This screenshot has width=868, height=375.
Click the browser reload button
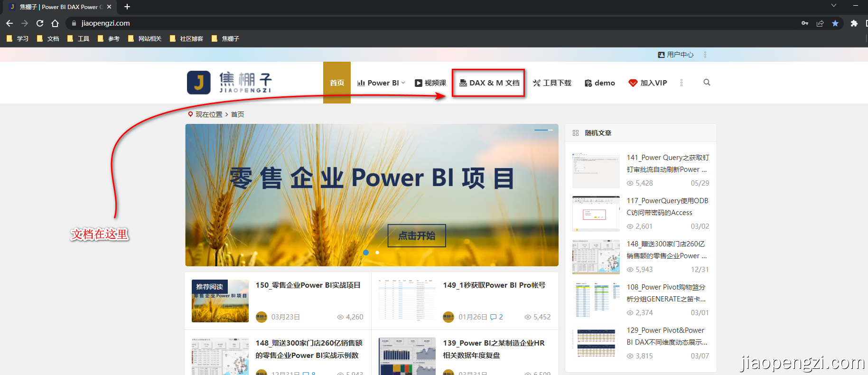[x=40, y=23]
